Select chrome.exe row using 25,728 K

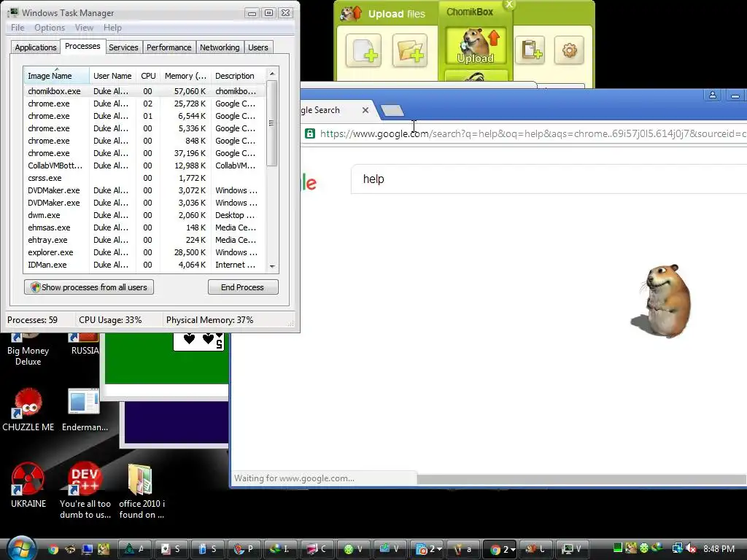tap(145, 104)
